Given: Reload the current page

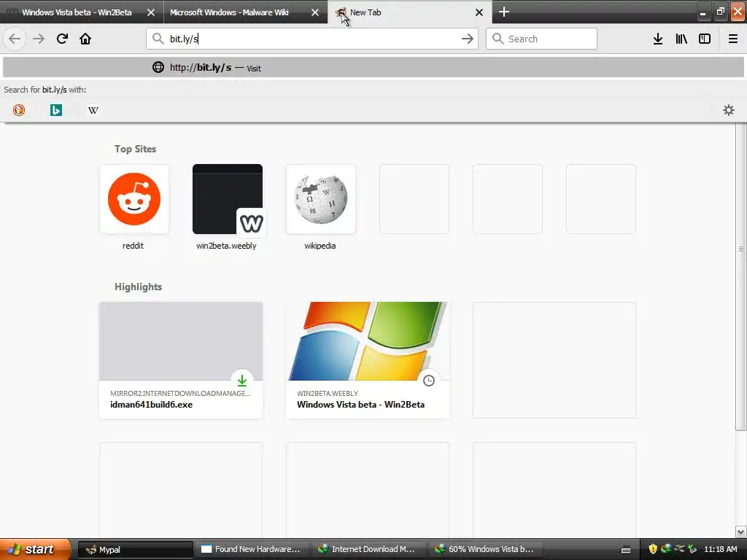Looking at the screenshot, I should click(62, 39).
